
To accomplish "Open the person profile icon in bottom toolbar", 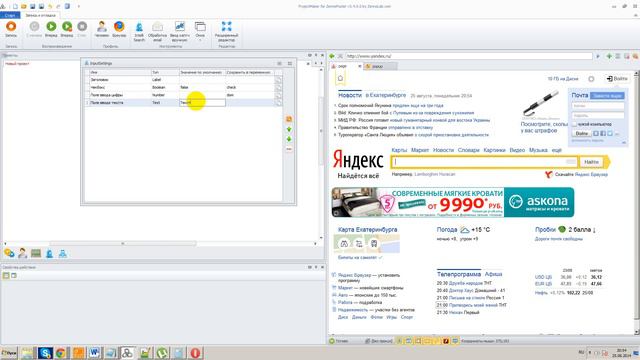I will 22,253.
